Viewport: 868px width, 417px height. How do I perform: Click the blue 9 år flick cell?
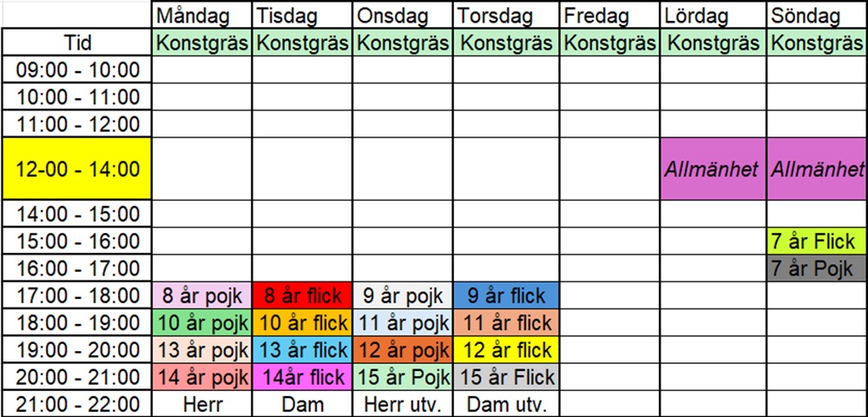point(507,295)
